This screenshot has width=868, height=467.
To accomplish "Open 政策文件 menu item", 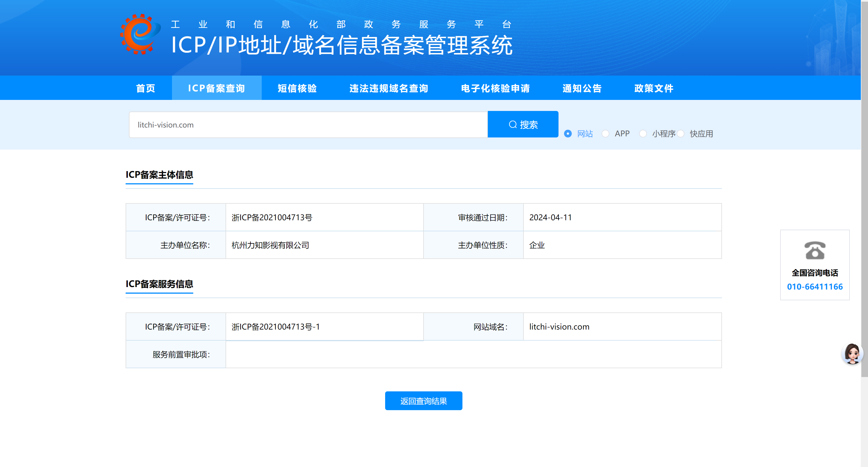I will click(654, 88).
